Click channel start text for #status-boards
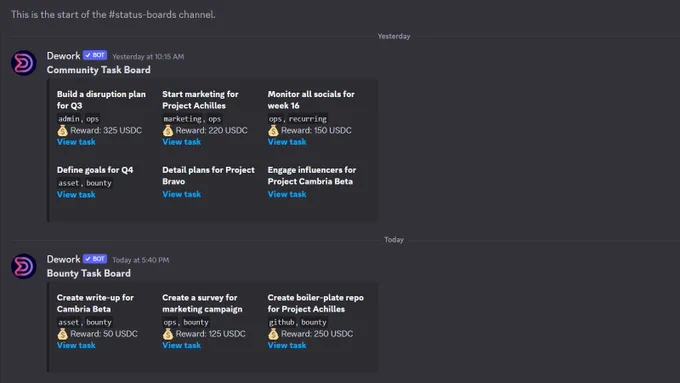The height and width of the screenshot is (383, 680). pyautogui.click(x=113, y=14)
